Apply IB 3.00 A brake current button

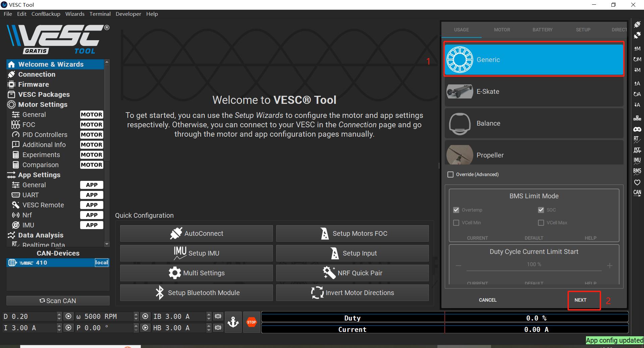pos(218,316)
